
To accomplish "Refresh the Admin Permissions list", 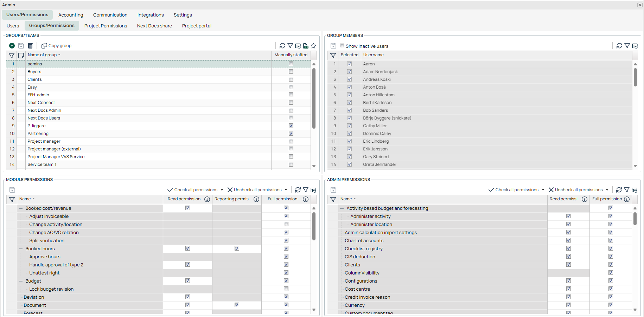I will (619, 190).
